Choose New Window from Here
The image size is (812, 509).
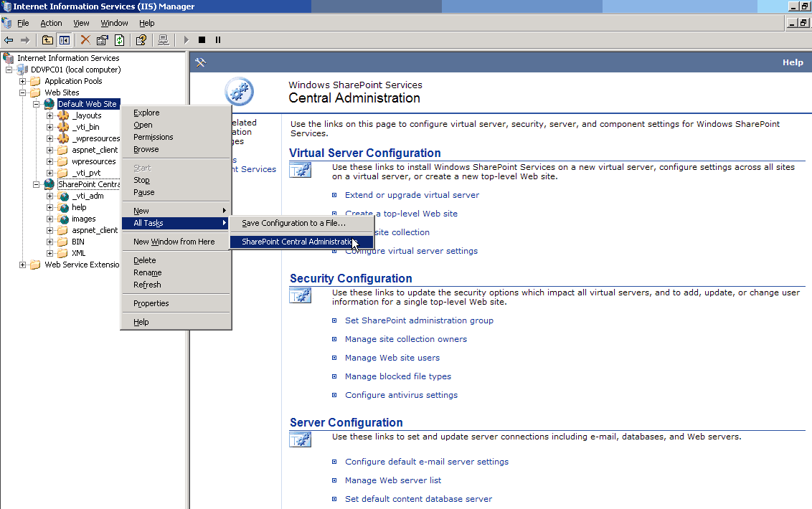pos(176,242)
